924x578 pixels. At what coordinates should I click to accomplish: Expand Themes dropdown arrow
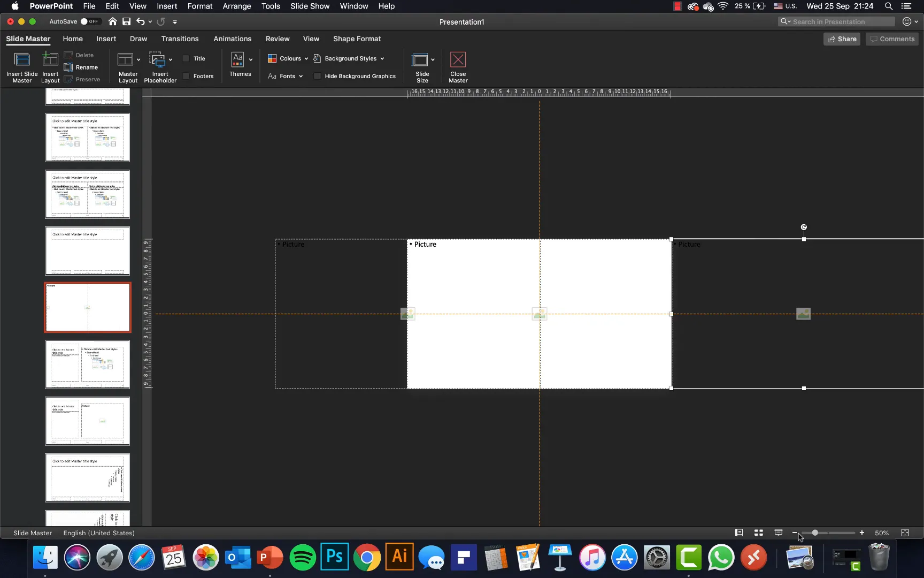[x=251, y=59]
